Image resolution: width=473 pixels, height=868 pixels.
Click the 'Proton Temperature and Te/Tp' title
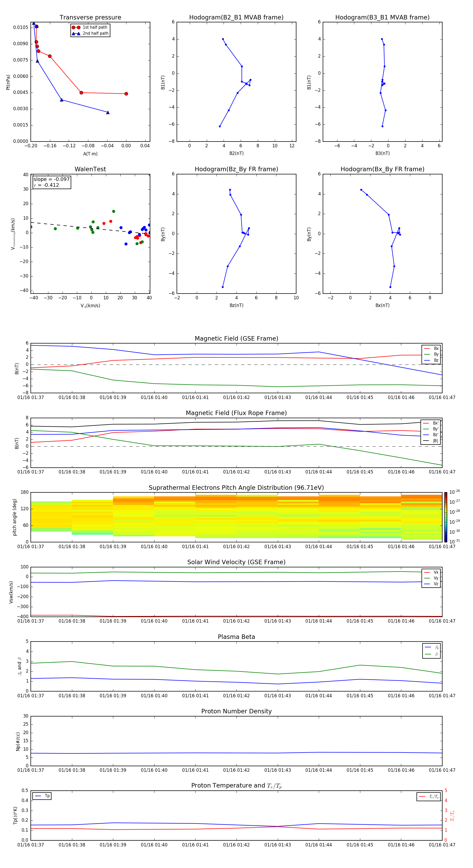(236, 786)
